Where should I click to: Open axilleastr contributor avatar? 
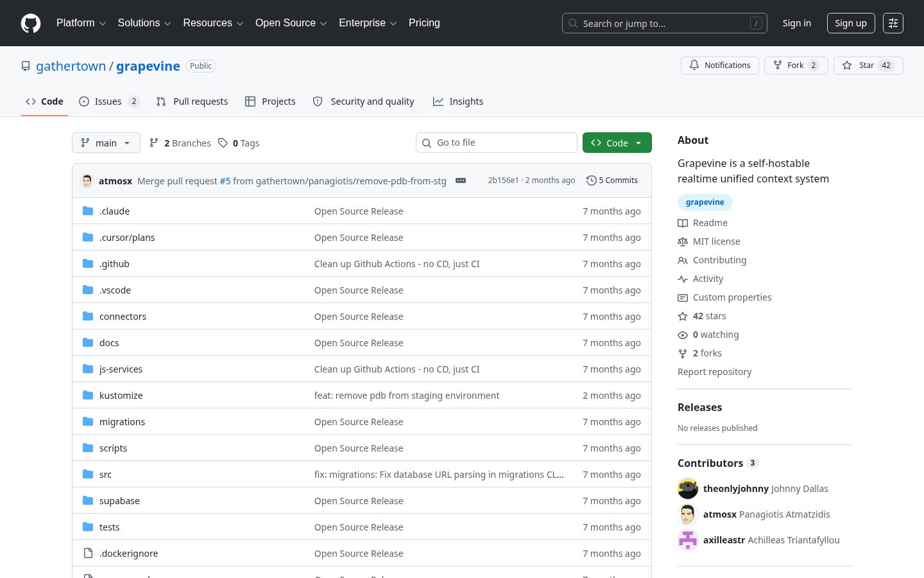coord(688,540)
